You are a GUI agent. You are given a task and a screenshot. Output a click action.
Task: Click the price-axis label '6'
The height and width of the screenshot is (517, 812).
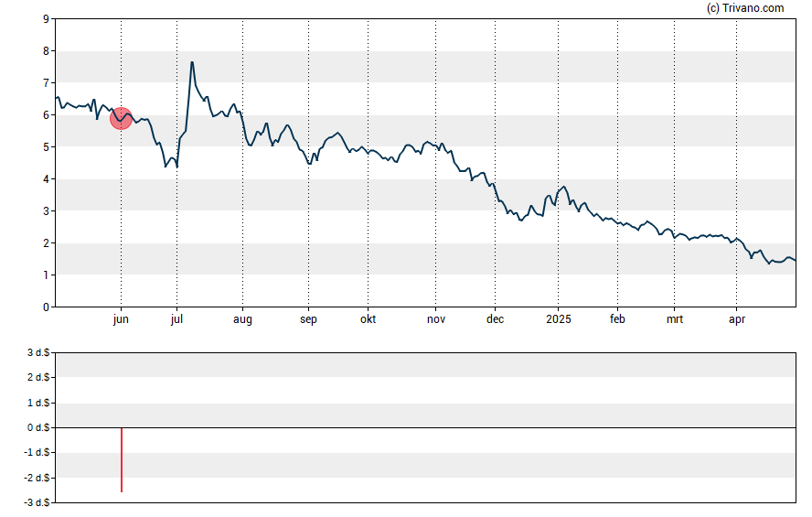click(x=47, y=115)
